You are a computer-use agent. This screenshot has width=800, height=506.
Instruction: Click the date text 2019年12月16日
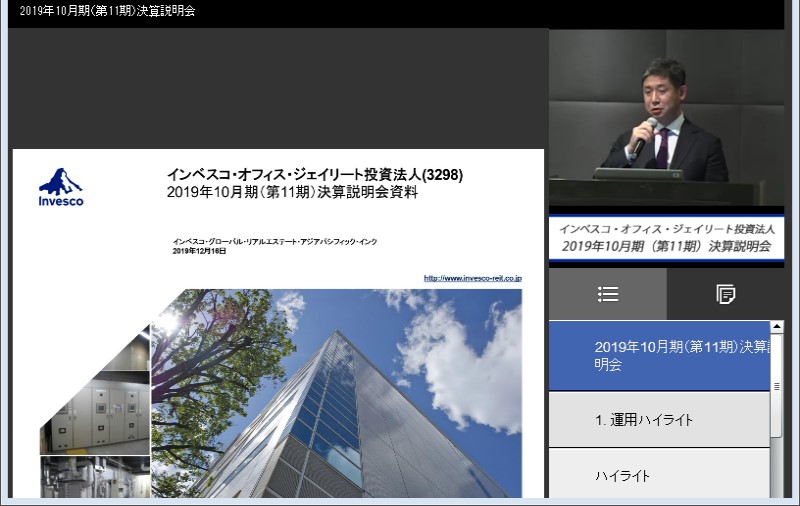[199, 251]
